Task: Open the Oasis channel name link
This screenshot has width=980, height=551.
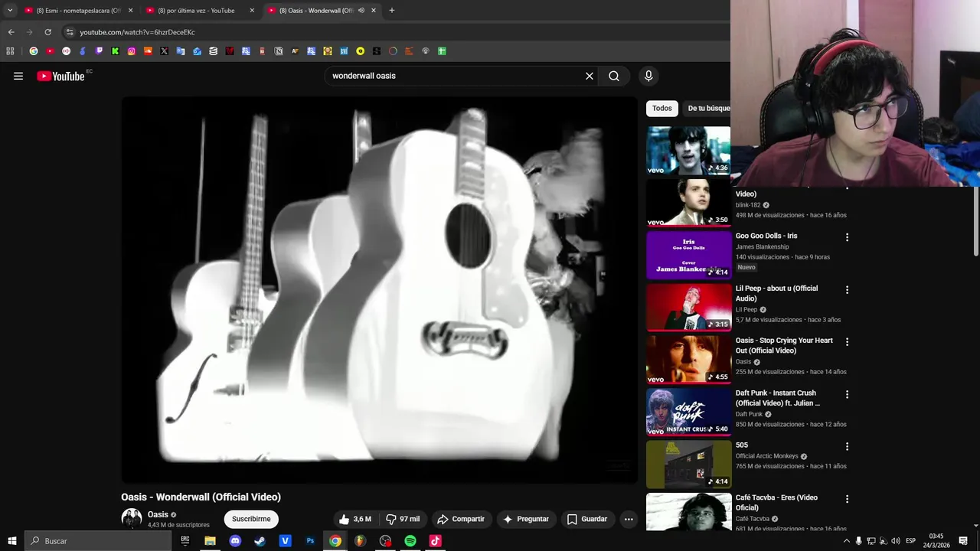Action: pyautogui.click(x=158, y=514)
